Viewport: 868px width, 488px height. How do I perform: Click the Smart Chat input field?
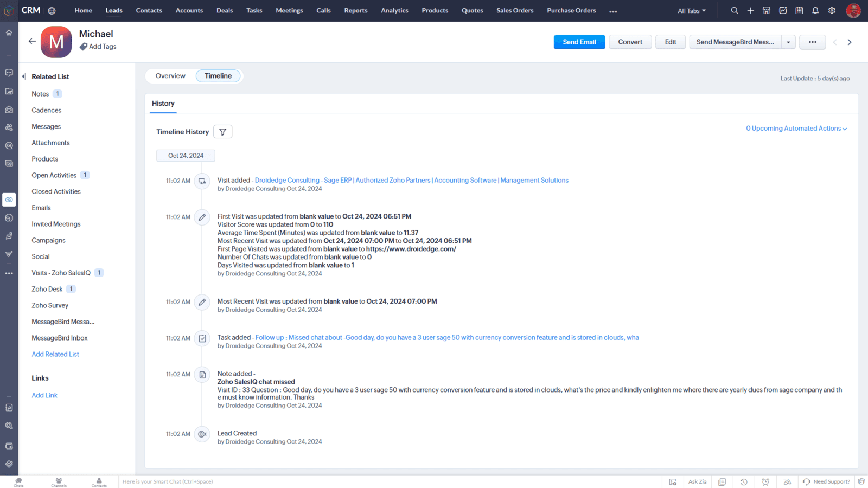[x=390, y=481]
